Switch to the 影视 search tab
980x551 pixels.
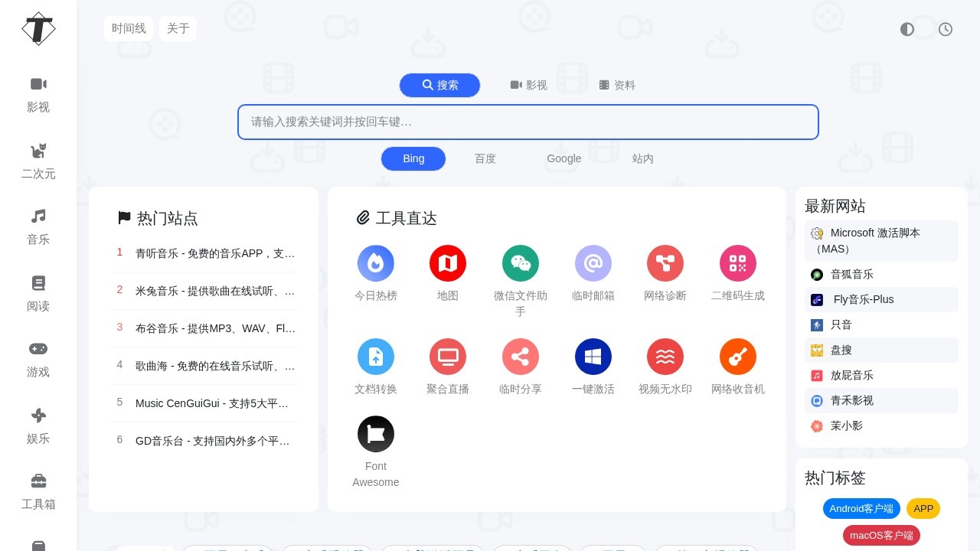pyautogui.click(x=529, y=85)
